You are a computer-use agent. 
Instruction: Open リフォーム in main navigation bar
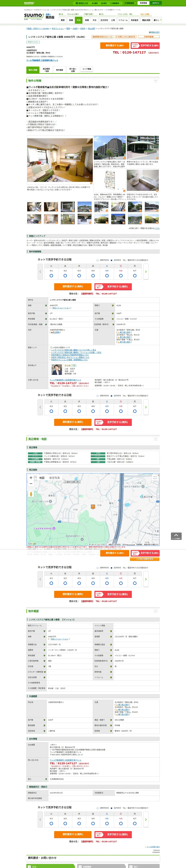click(123, 20)
